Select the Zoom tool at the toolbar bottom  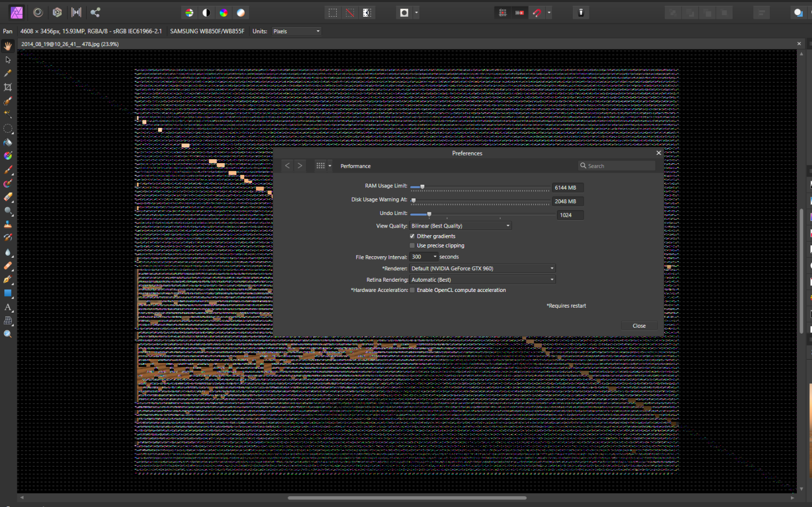8,334
